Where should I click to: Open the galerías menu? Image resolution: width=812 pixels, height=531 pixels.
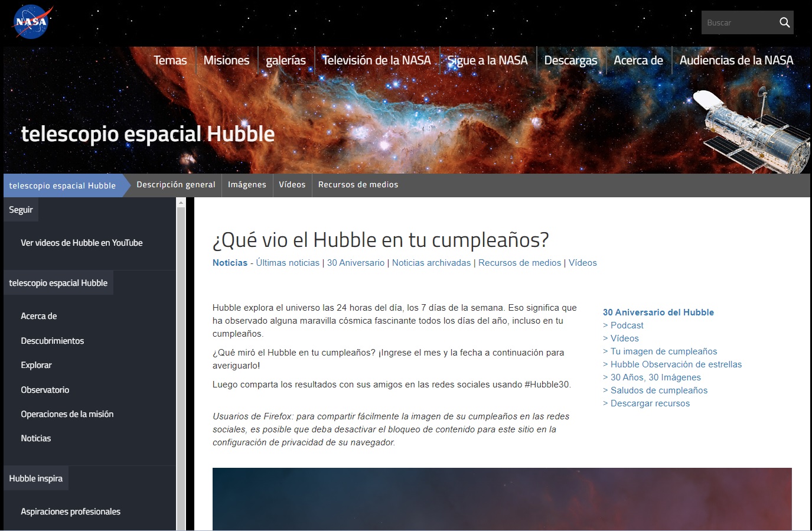(x=286, y=60)
